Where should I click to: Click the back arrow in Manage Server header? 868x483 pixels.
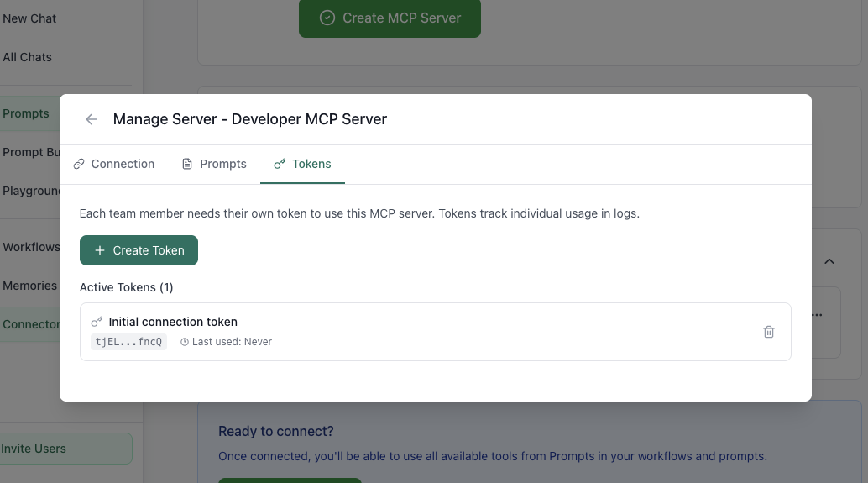click(x=92, y=119)
